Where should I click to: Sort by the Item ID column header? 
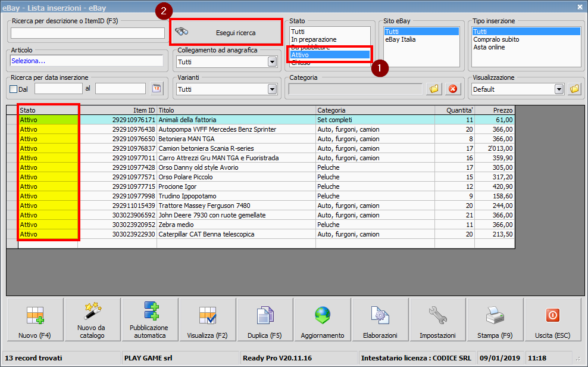[x=117, y=110]
